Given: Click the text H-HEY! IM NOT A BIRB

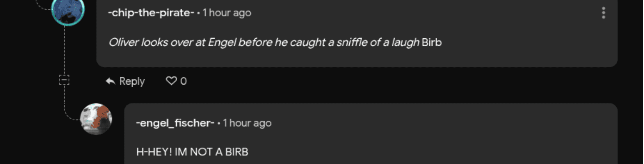Looking at the screenshot, I should click(192, 152).
